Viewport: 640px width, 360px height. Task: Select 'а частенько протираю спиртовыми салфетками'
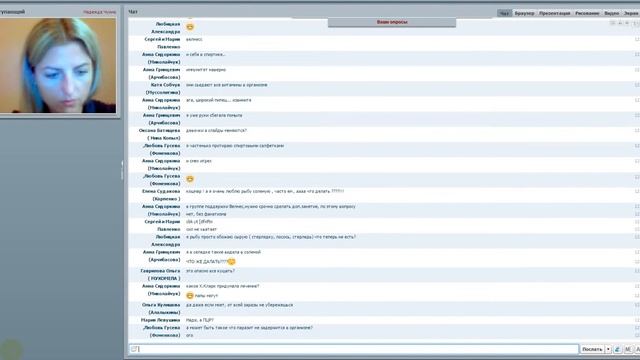click(x=235, y=146)
